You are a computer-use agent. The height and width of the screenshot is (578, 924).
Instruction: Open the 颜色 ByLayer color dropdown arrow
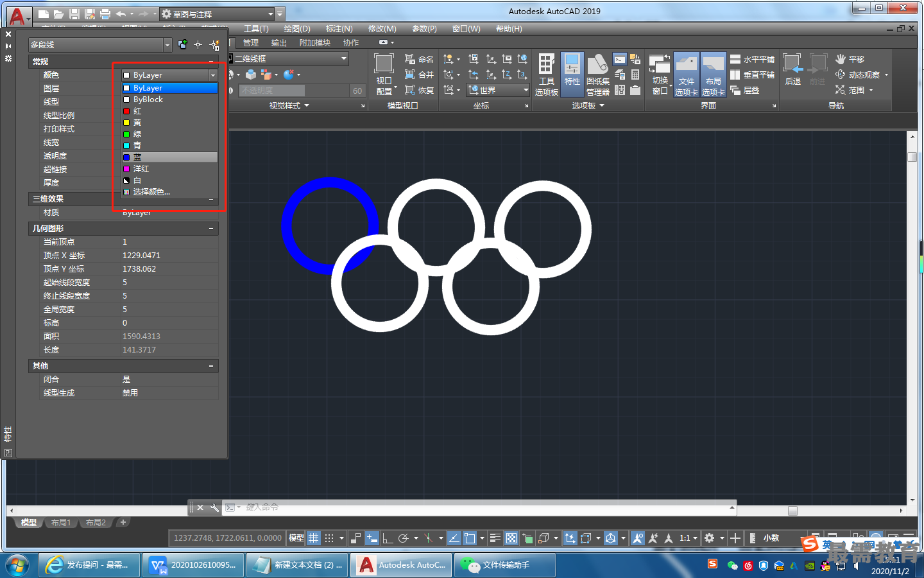point(213,75)
